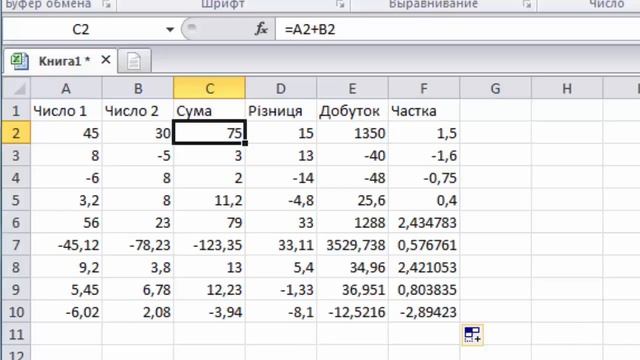This screenshot has width=640, height=360.
Task: Select the cell containing 3529,738
Action: [352, 245]
